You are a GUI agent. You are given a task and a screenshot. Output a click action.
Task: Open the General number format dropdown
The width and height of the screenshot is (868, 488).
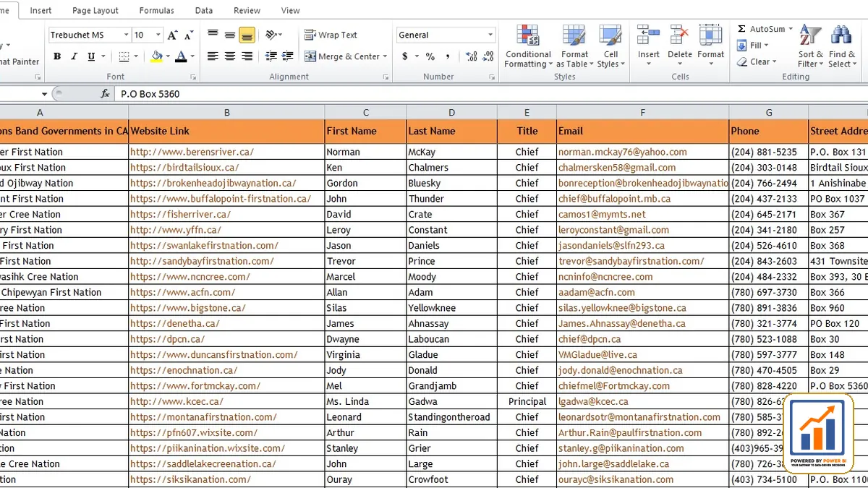click(490, 35)
